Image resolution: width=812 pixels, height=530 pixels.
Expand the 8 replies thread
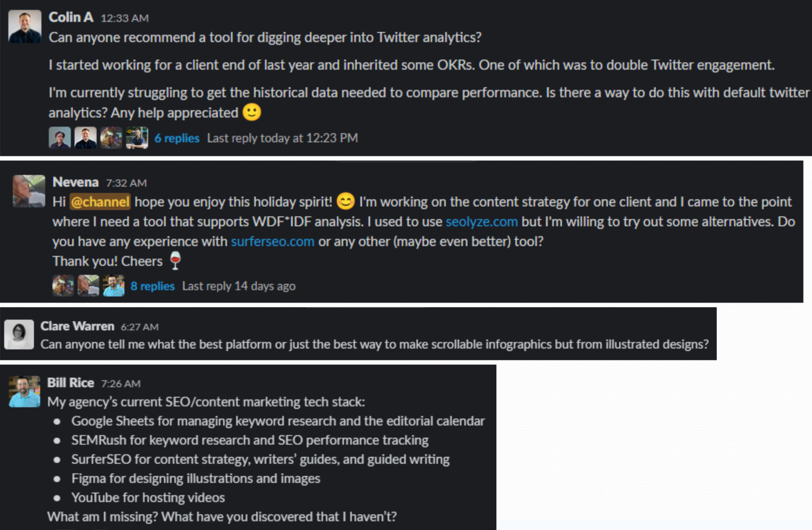152,286
